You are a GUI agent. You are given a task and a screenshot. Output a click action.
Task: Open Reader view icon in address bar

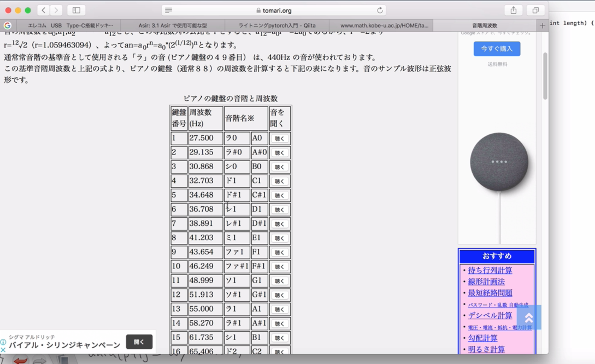(169, 10)
